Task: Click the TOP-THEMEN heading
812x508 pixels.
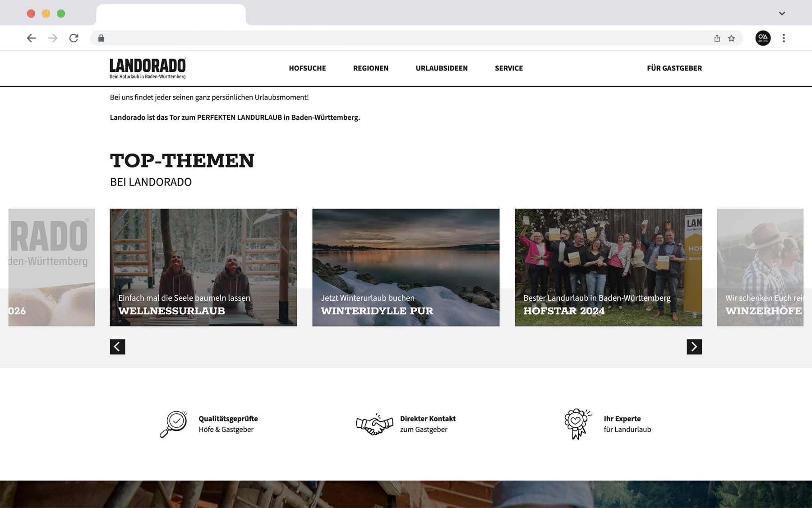Action: 182,161
